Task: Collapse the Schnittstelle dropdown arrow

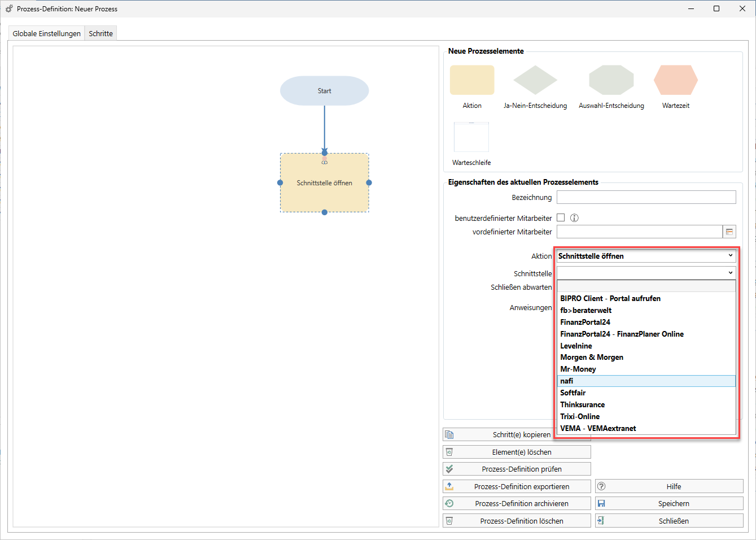Action: [730, 273]
